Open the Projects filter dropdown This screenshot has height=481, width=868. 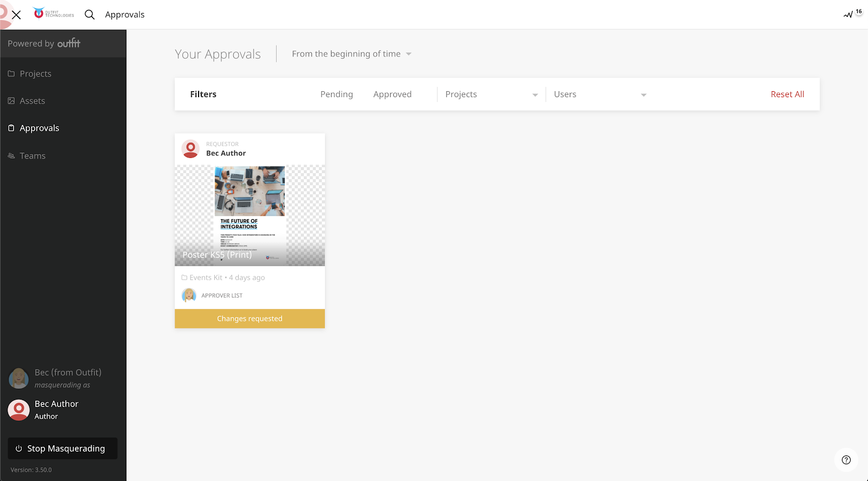point(492,94)
